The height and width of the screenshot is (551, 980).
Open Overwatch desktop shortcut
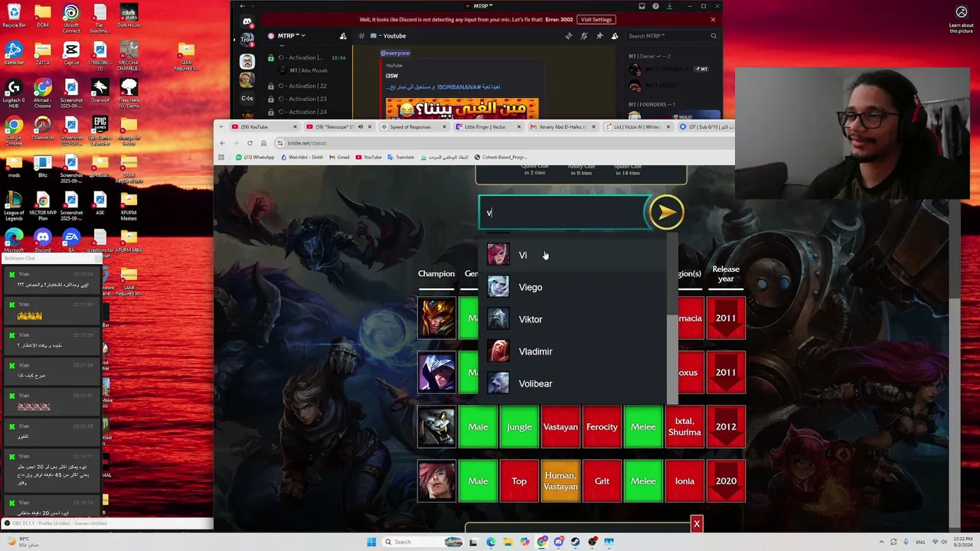coord(43,129)
